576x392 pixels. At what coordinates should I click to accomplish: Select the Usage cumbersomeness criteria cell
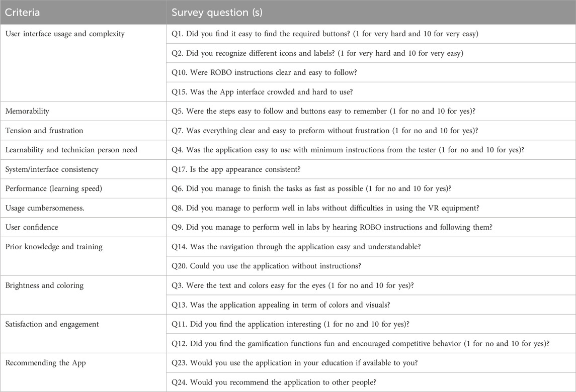click(x=83, y=208)
